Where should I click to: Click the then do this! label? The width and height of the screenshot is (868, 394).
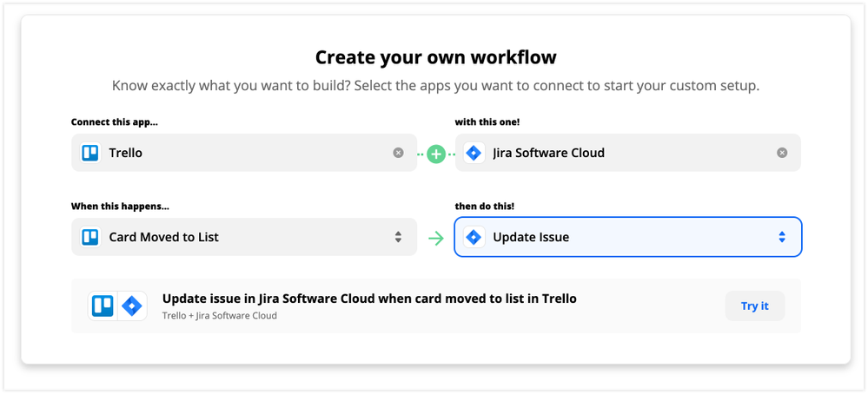coord(484,207)
